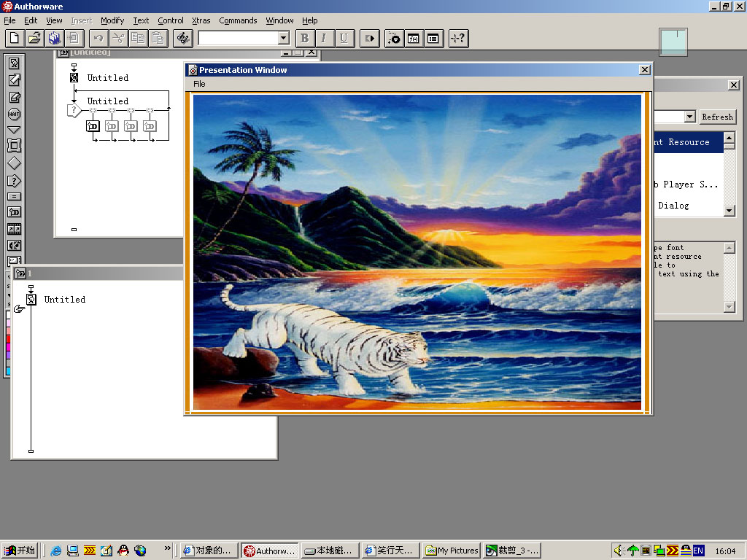Image resolution: width=747 pixels, height=560 pixels.
Task: Open the text style dropdown in the toolbar
Action: [284, 38]
